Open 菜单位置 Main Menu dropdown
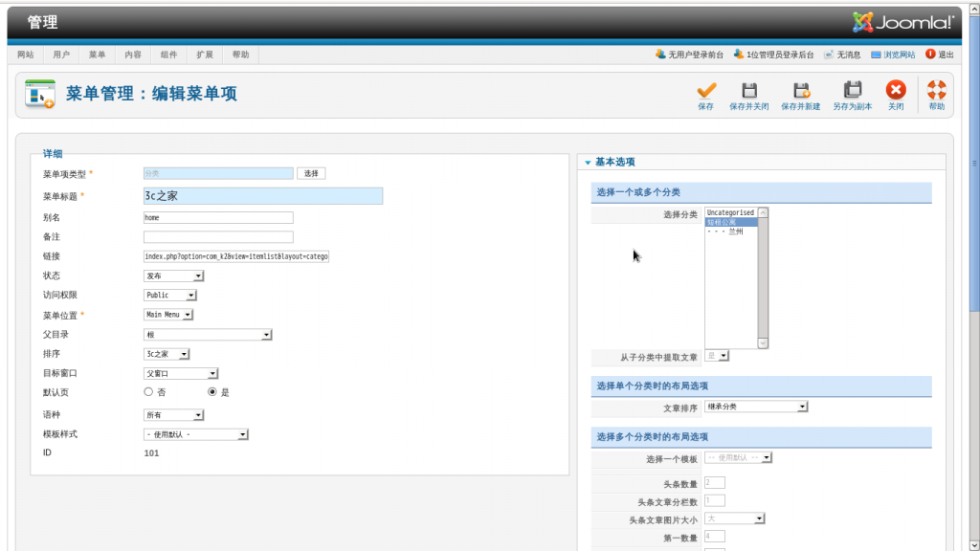The height and width of the screenshot is (551, 980). (168, 314)
